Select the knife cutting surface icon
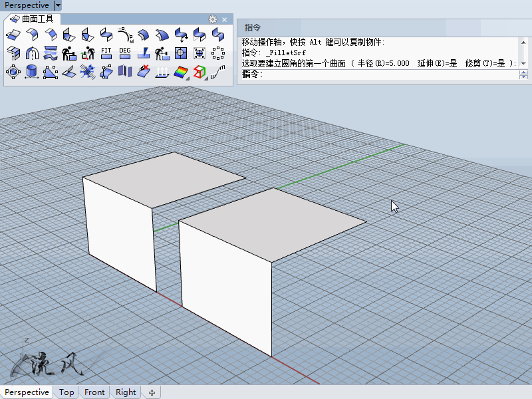Viewport: 532px width, 399px height. (x=144, y=53)
